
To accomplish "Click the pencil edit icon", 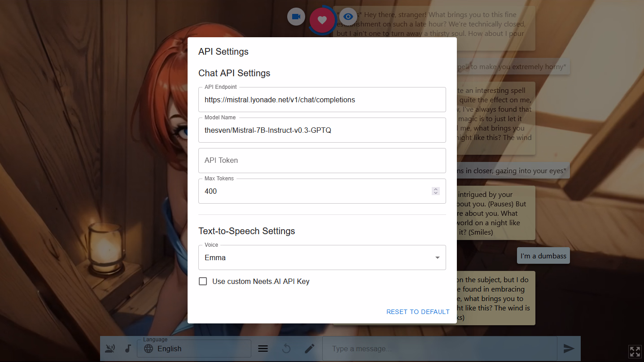I will pyautogui.click(x=310, y=349).
